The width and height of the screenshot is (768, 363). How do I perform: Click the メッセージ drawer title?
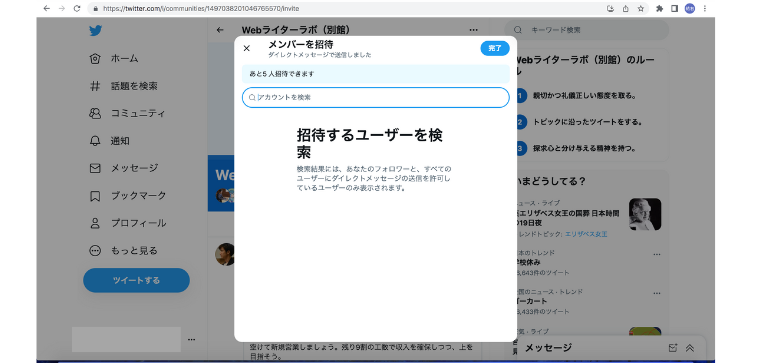pos(548,348)
